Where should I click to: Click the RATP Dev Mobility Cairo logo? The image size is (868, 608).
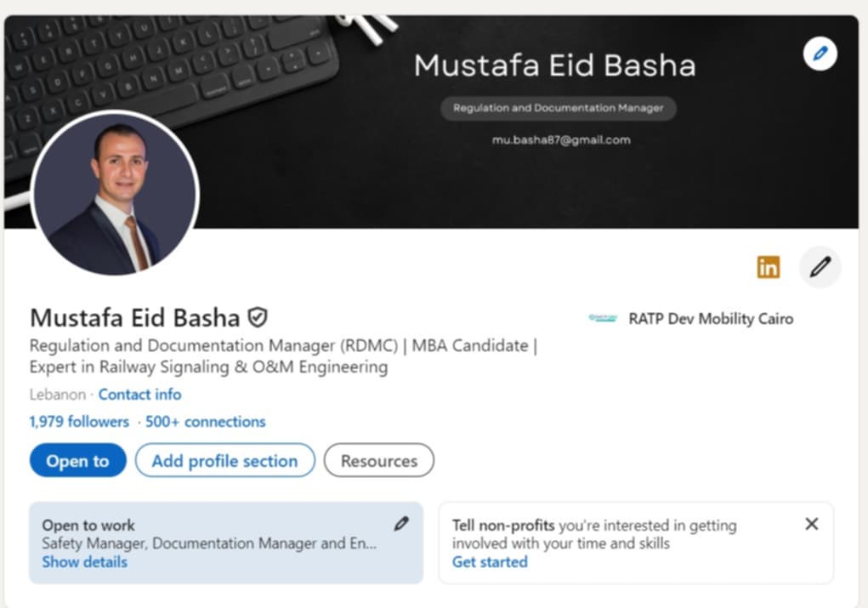point(603,319)
